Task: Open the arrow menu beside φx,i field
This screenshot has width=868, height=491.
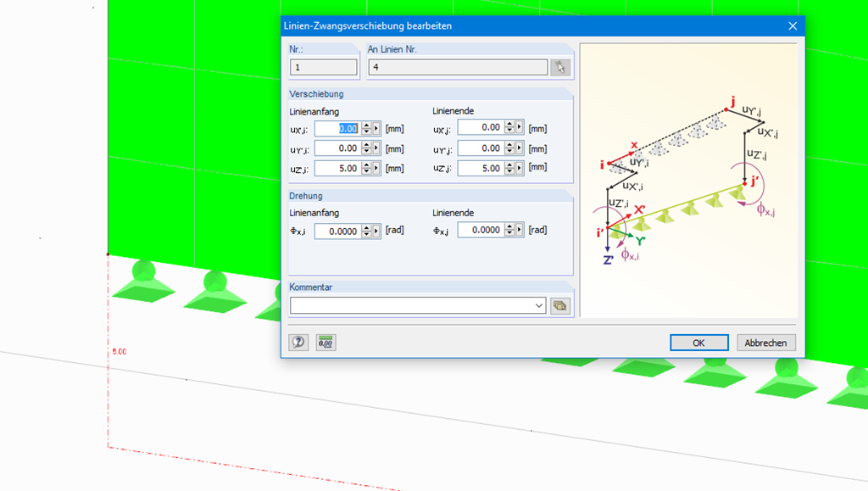Action: pyautogui.click(x=376, y=232)
